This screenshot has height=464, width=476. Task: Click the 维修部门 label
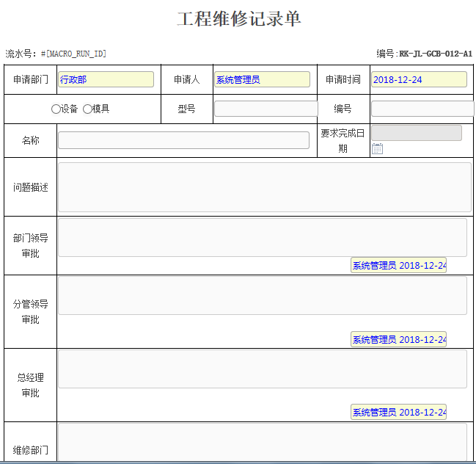point(31,450)
